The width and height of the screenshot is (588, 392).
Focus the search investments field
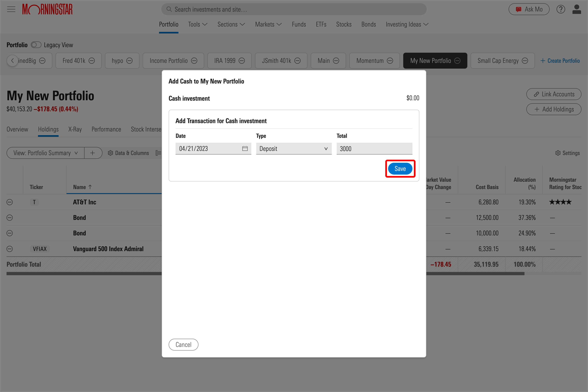click(x=294, y=9)
